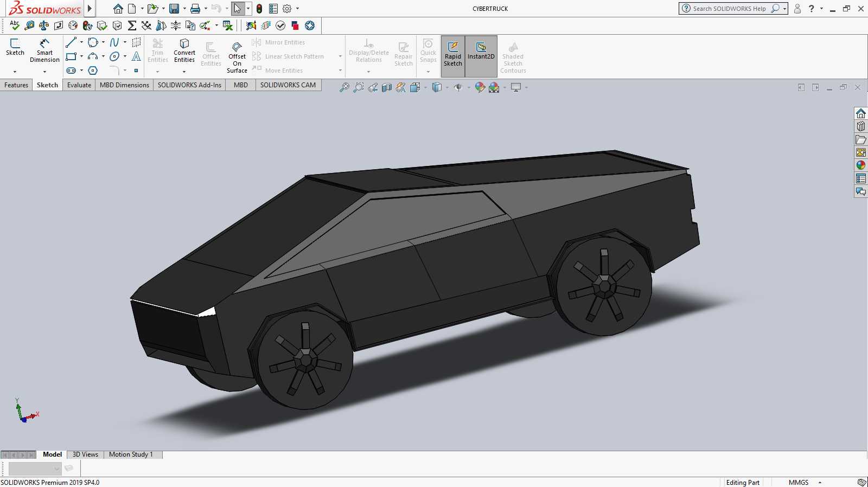Open Custom Properties task pane tab
Image resolution: width=868 pixels, height=487 pixels.
[861, 178]
